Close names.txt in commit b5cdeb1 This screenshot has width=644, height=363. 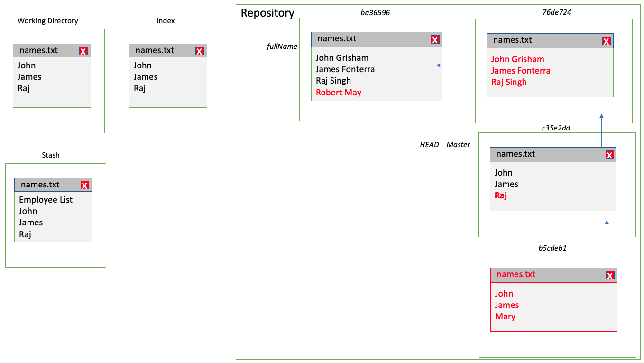pyautogui.click(x=609, y=275)
